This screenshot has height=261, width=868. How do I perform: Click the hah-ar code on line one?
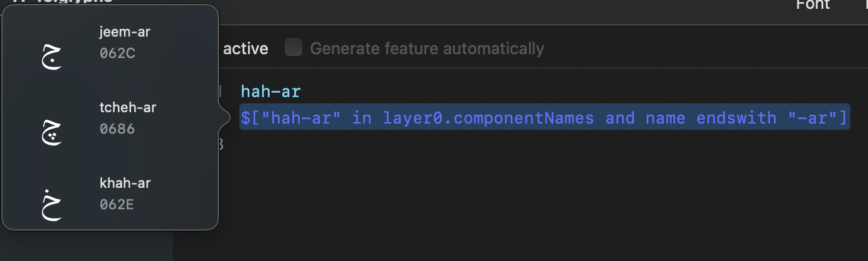[x=271, y=92]
